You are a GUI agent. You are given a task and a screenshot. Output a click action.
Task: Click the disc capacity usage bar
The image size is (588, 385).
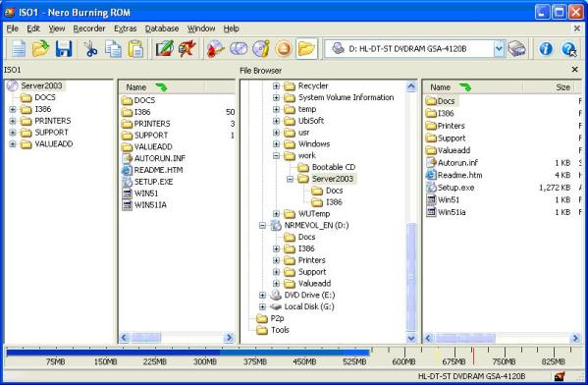click(187, 353)
